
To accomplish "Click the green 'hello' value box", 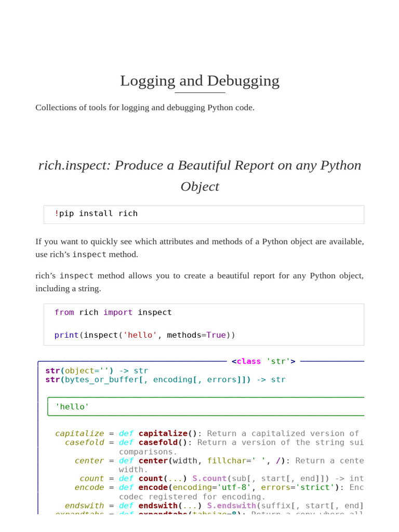I will (206, 406).
